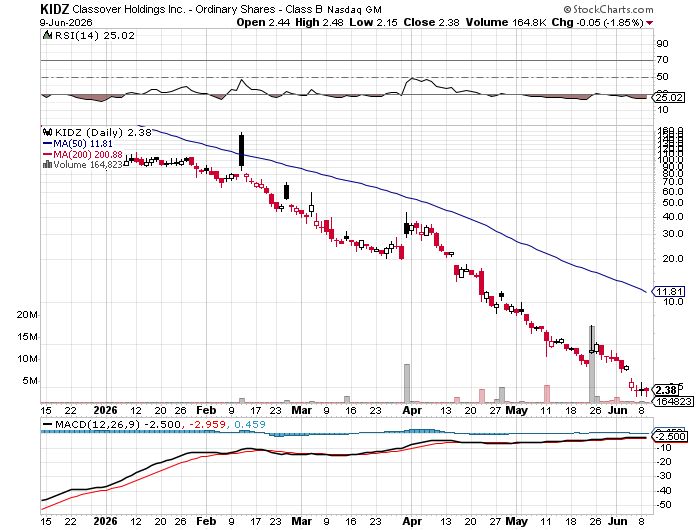This screenshot has width=700, height=530.
Task: Click the RSI 90 scale label
Action: (662, 43)
